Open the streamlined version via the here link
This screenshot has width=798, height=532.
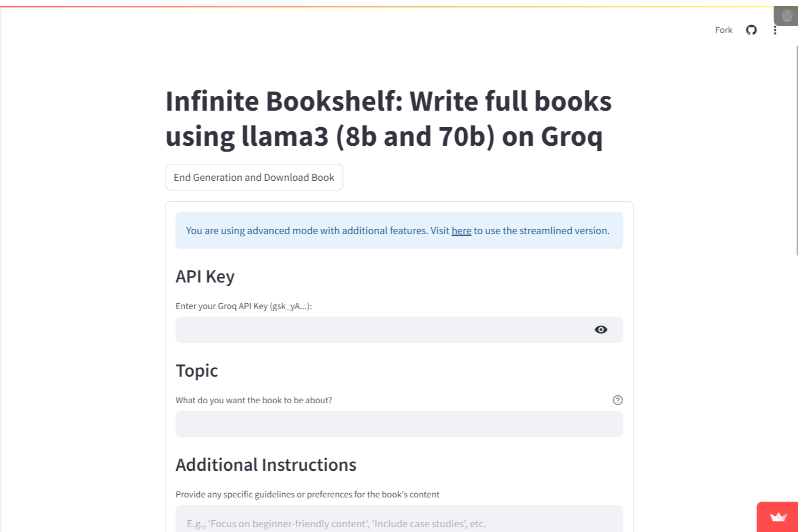(x=461, y=230)
